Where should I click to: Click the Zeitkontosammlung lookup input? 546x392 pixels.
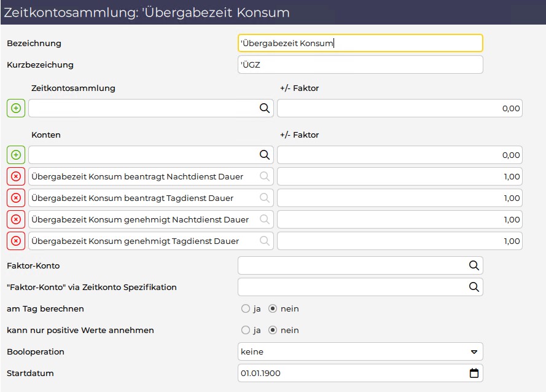pyautogui.click(x=151, y=108)
